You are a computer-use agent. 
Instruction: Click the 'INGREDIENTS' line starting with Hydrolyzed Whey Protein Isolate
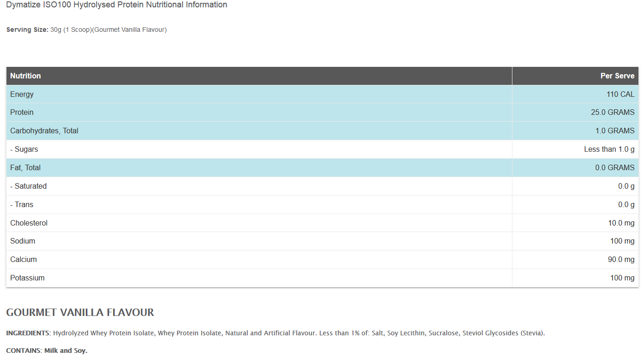276,333
